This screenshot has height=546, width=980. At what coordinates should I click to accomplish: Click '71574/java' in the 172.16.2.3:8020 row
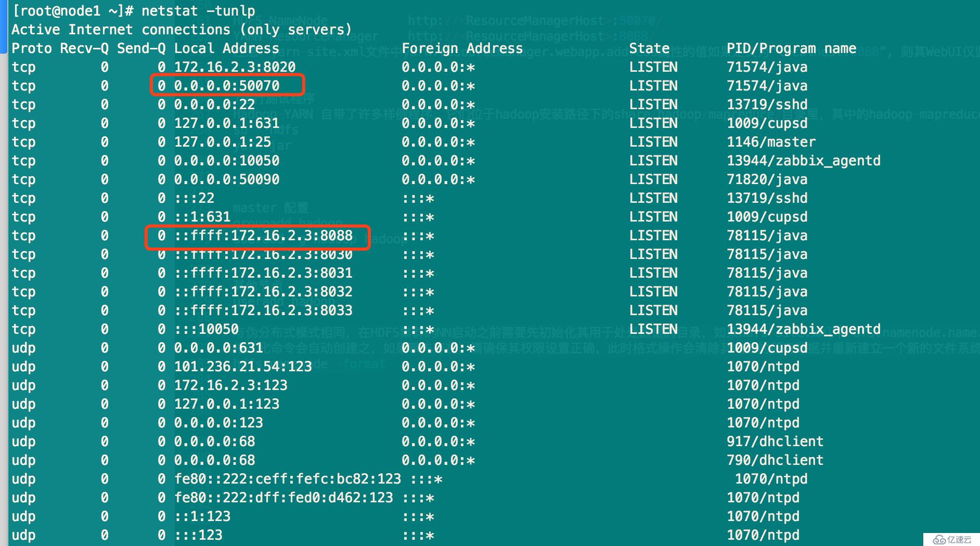[767, 67]
